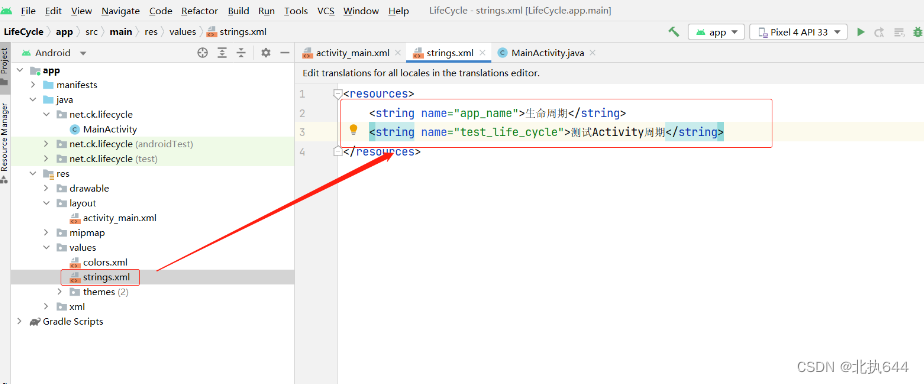Open the Tools menu
The width and height of the screenshot is (924, 384).
pyautogui.click(x=296, y=11)
